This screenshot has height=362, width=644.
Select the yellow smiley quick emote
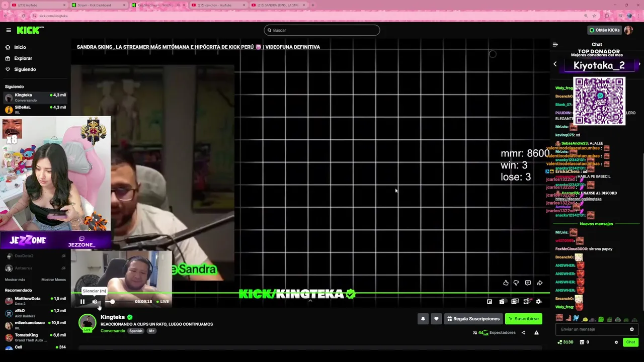pyautogui.click(x=585, y=319)
